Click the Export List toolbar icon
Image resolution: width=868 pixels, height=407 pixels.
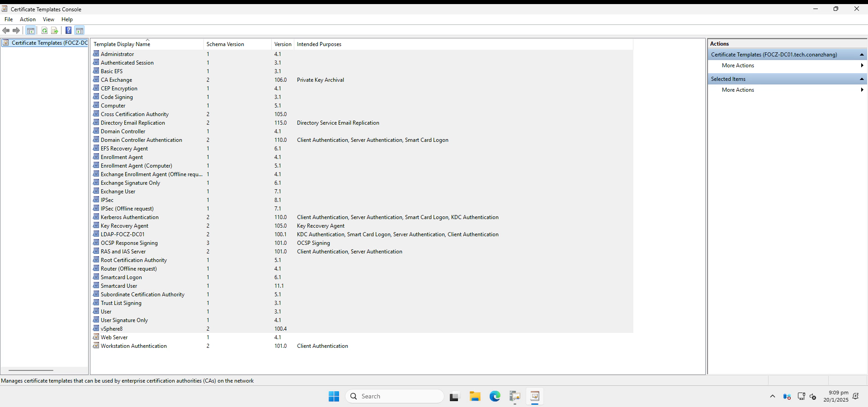coord(54,30)
